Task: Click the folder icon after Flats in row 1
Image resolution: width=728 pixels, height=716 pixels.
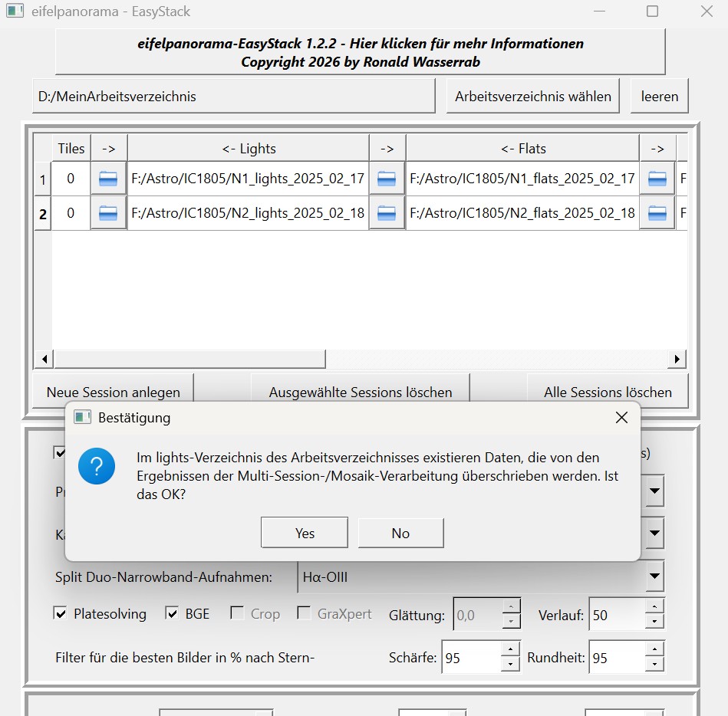Action: [x=657, y=179]
